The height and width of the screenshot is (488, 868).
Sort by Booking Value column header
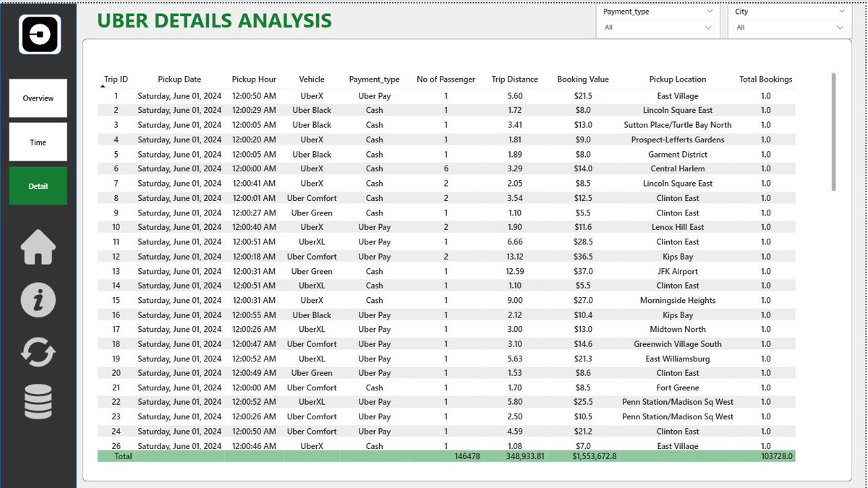pos(583,80)
